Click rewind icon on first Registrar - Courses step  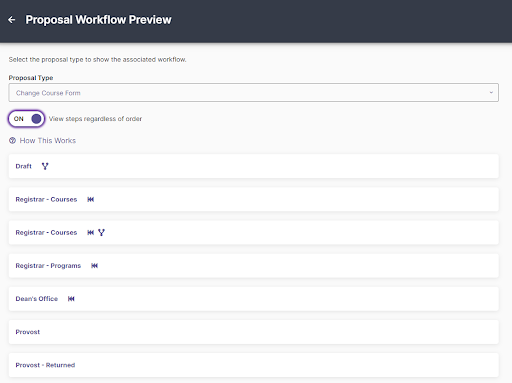click(x=91, y=199)
